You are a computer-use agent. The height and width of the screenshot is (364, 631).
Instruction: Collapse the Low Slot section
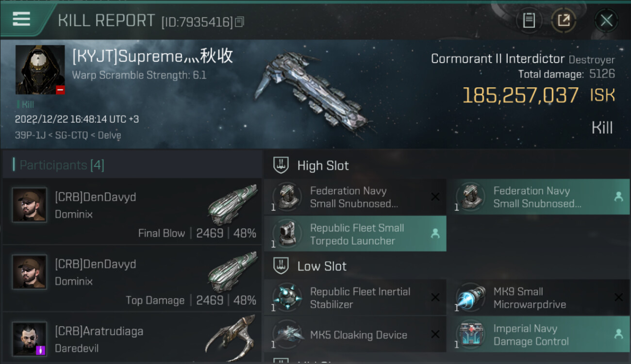[322, 266]
